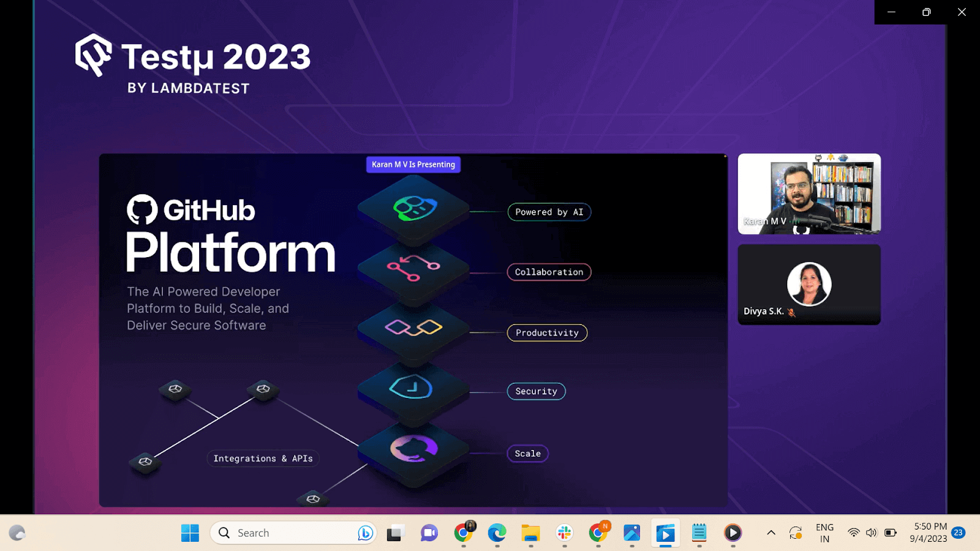980x551 pixels.
Task: Click the GitHub Octocat logo on slide
Action: pyautogui.click(x=142, y=209)
